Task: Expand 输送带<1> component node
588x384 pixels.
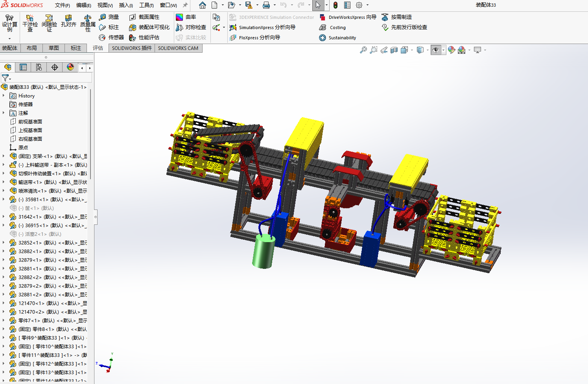Action: [4, 182]
